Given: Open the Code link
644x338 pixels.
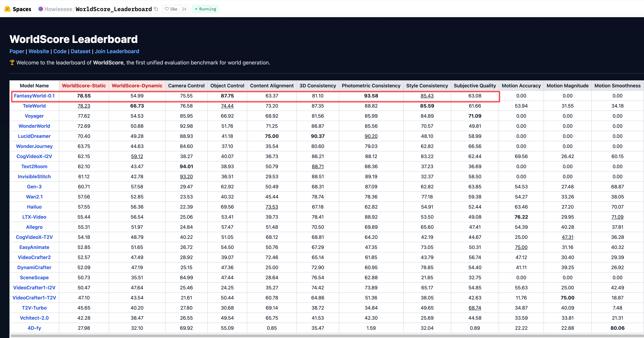Looking at the screenshot, I should pyautogui.click(x=60, y=51).
